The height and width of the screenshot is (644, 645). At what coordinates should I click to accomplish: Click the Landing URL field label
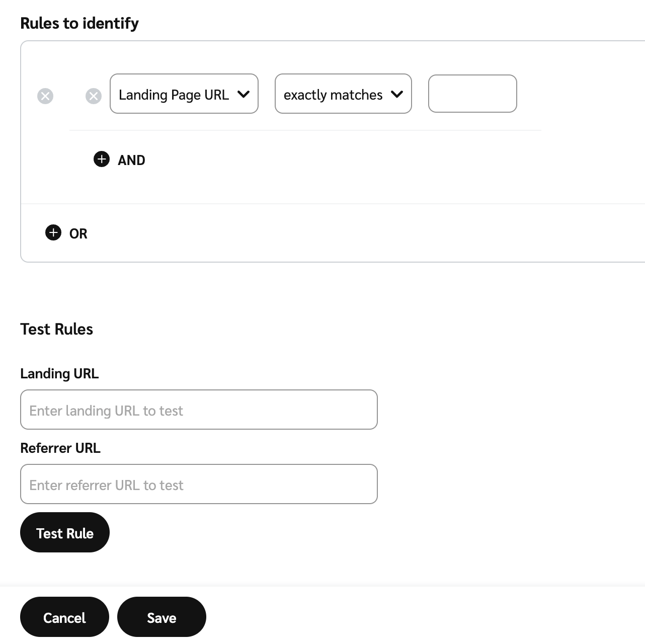(x=59, y=373)
